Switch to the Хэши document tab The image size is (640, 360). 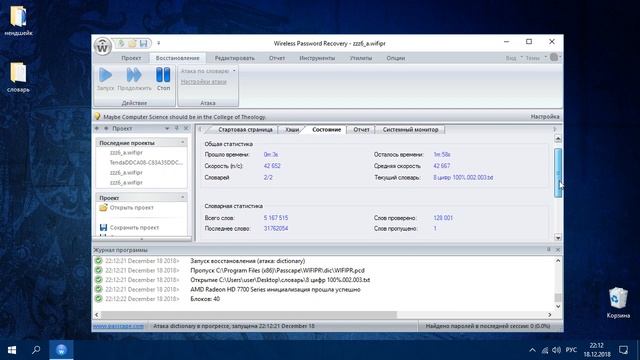pos(292,129)
